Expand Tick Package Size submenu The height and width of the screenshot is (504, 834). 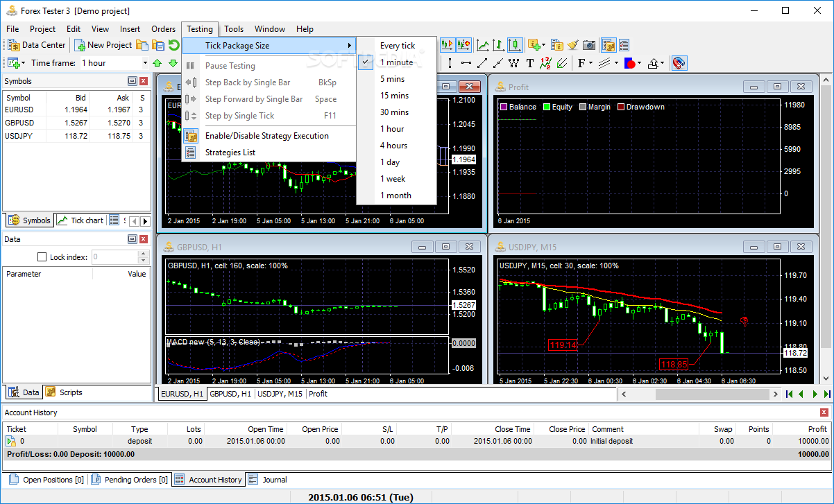click(x=269, y=46)
